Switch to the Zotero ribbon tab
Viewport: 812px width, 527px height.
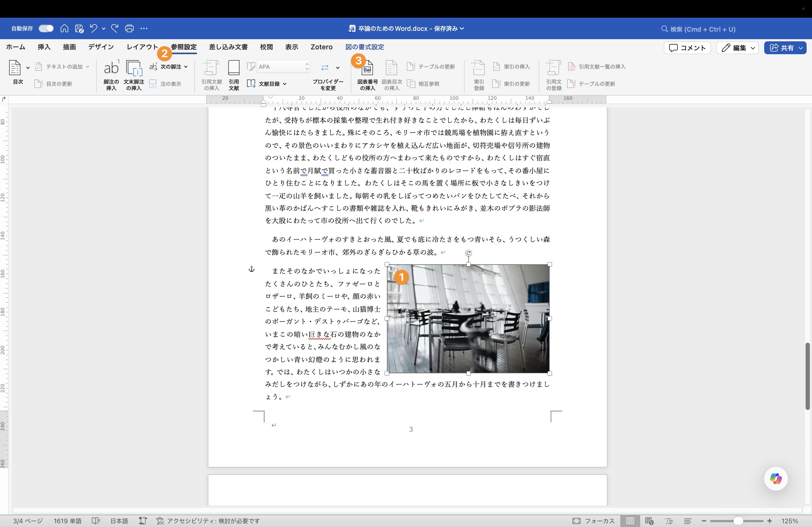321,47
